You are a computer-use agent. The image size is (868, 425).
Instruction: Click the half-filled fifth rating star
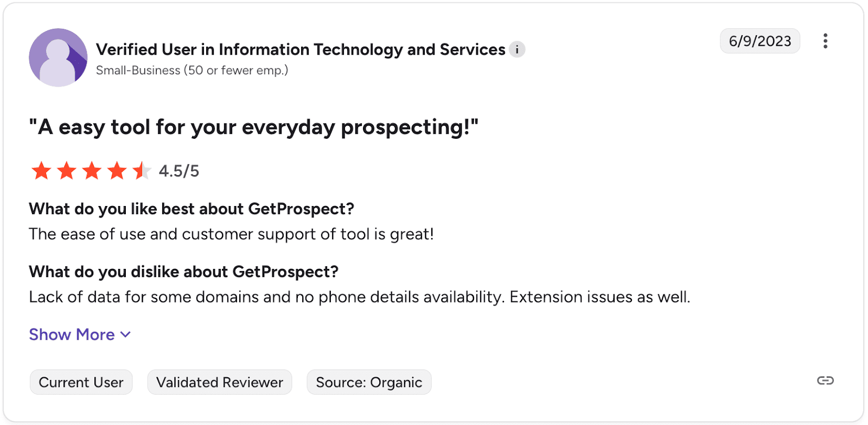pos(142,171)
